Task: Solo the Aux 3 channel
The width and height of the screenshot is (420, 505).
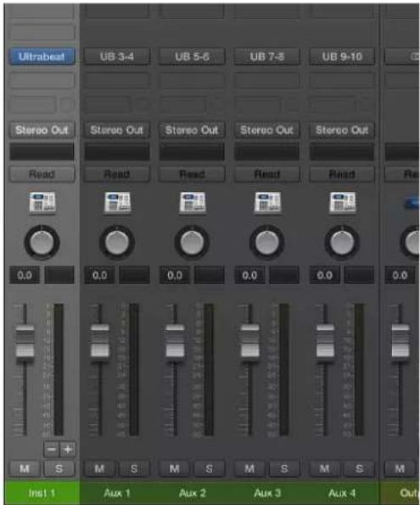Action: click(284, 469)
